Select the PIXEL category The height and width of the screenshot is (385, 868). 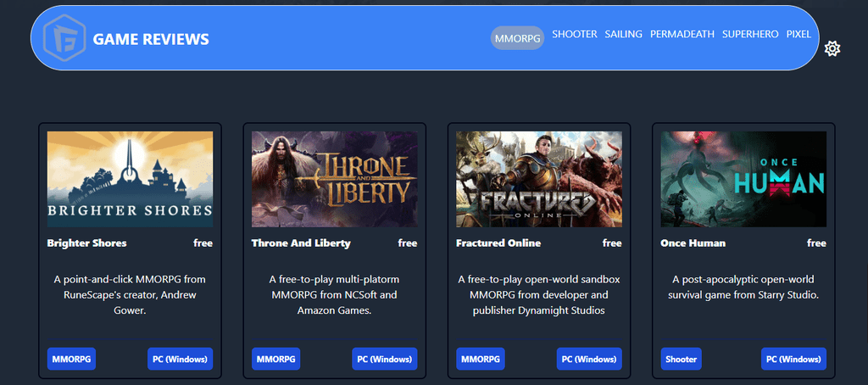(x=798, y=35)
